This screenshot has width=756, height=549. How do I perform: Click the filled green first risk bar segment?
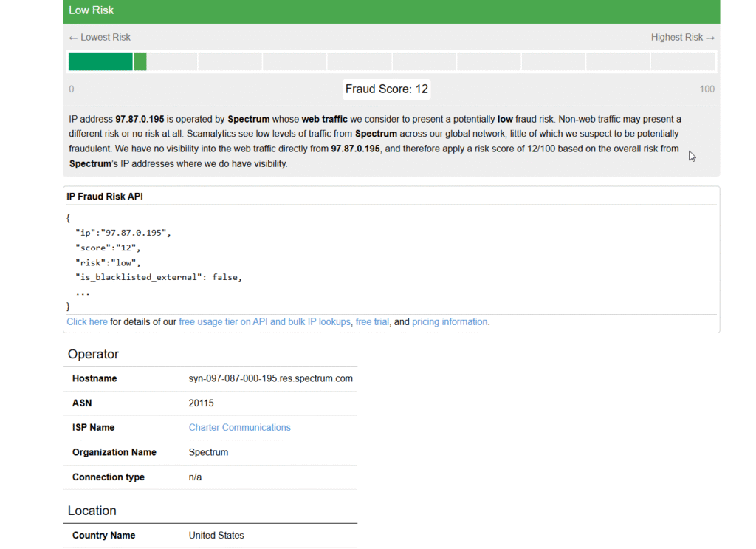click(100, 62)
